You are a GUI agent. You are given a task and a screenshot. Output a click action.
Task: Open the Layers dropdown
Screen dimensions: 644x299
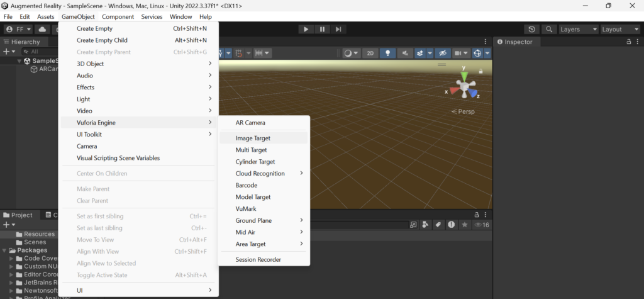pyautogui.click(x=579, y=29)
